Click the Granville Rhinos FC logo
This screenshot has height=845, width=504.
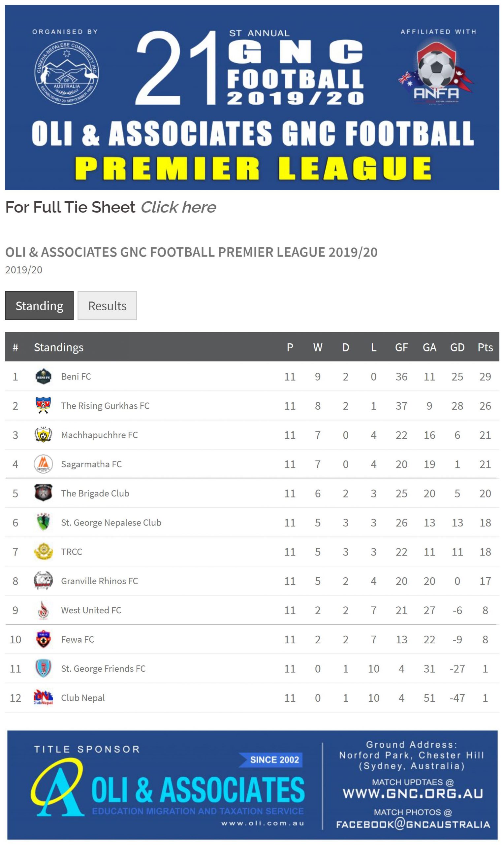(x=43, y=581)
